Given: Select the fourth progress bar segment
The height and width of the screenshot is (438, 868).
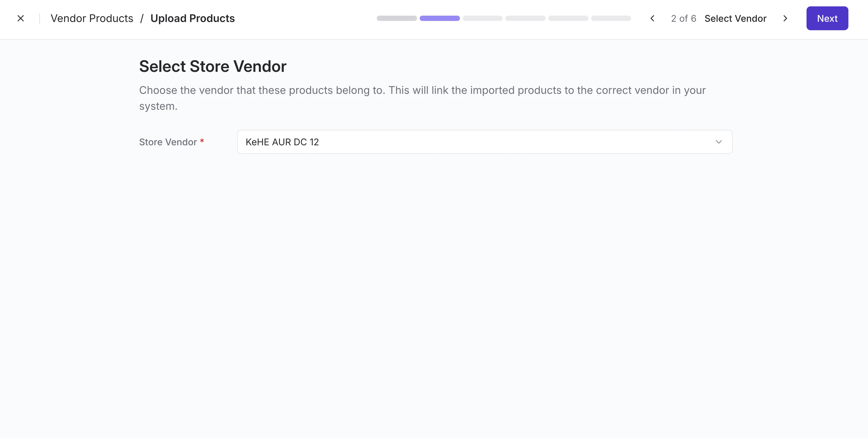Looking at the screenshot, I should (525, 18).
